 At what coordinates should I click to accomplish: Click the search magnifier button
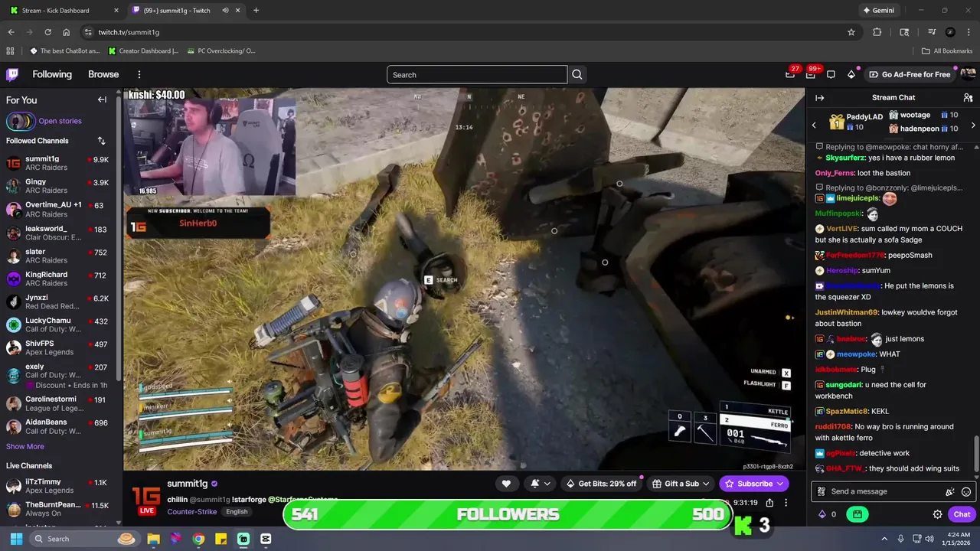[577, 74]
